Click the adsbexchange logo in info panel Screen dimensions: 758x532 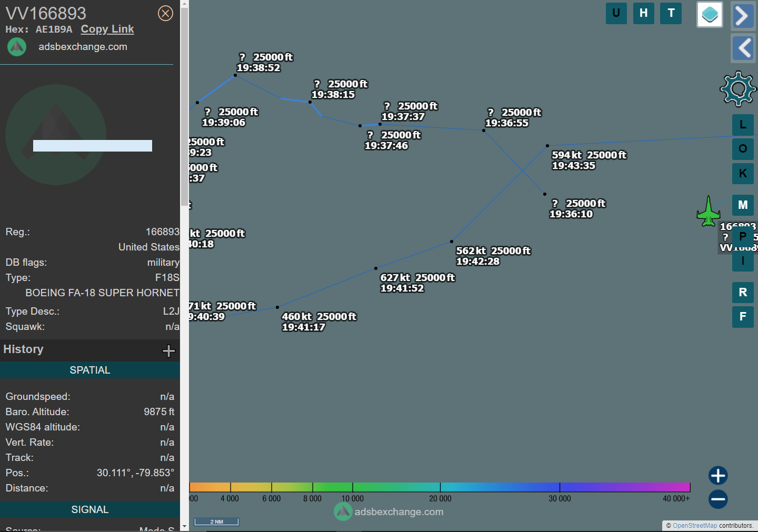(17, 47)
